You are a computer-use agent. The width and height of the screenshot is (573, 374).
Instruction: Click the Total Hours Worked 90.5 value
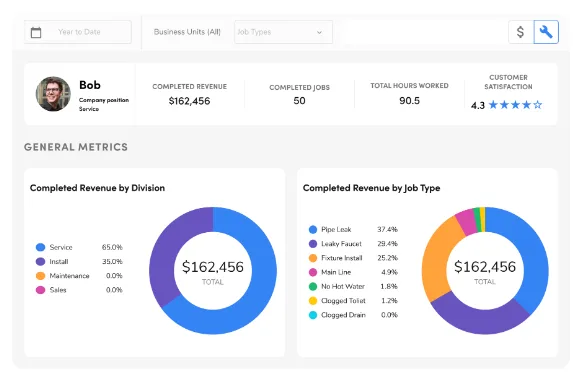click(409, 101)
